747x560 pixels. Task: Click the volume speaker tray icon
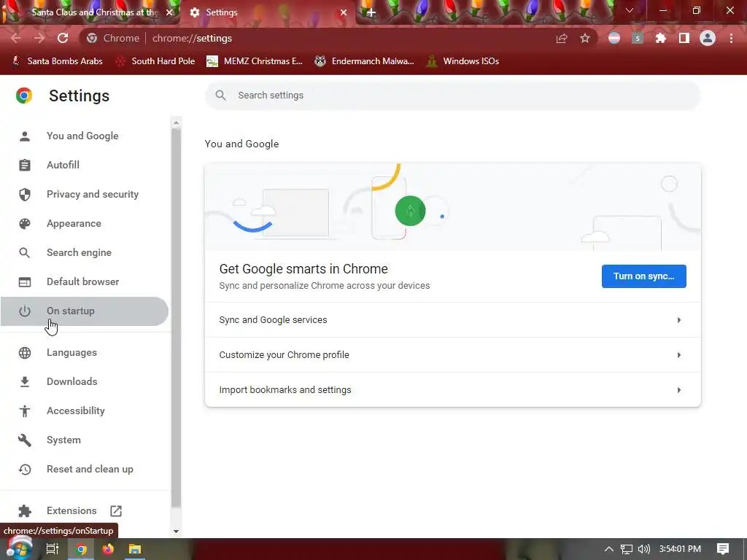643,549
